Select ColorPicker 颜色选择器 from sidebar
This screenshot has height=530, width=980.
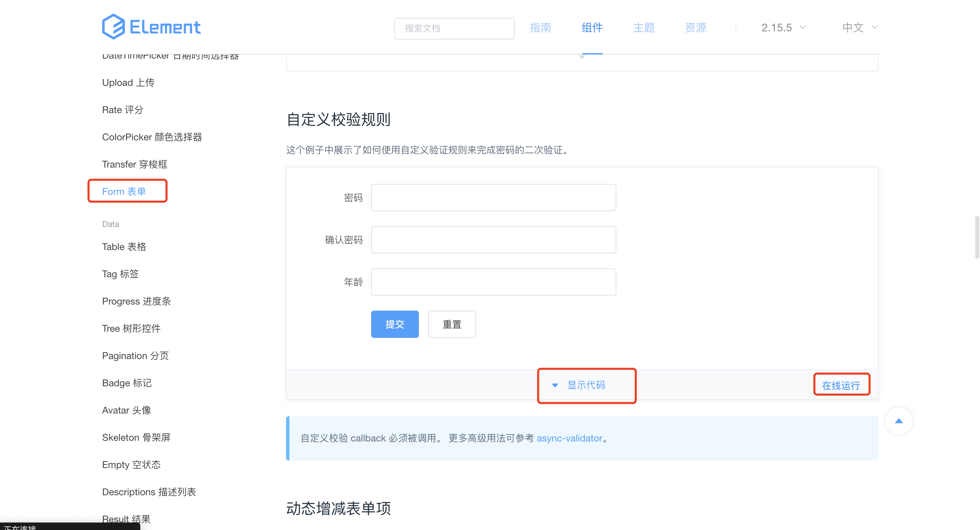(152, 137)
